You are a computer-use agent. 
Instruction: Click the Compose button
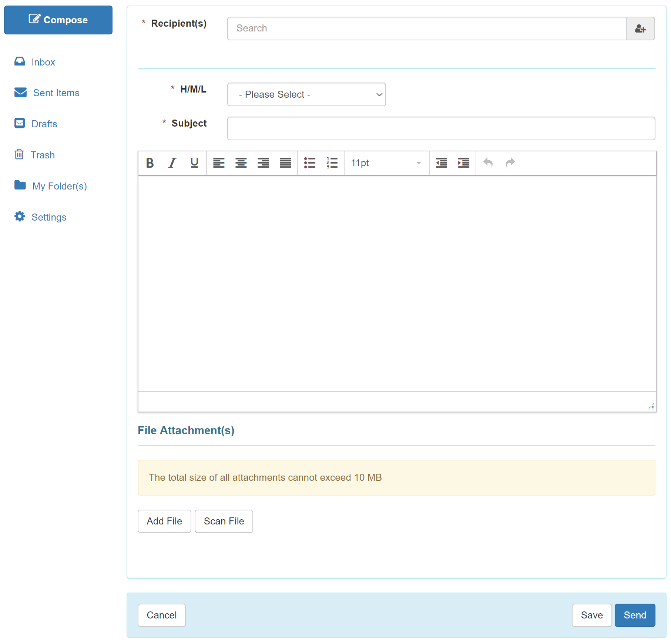click(x=58, y=20)
